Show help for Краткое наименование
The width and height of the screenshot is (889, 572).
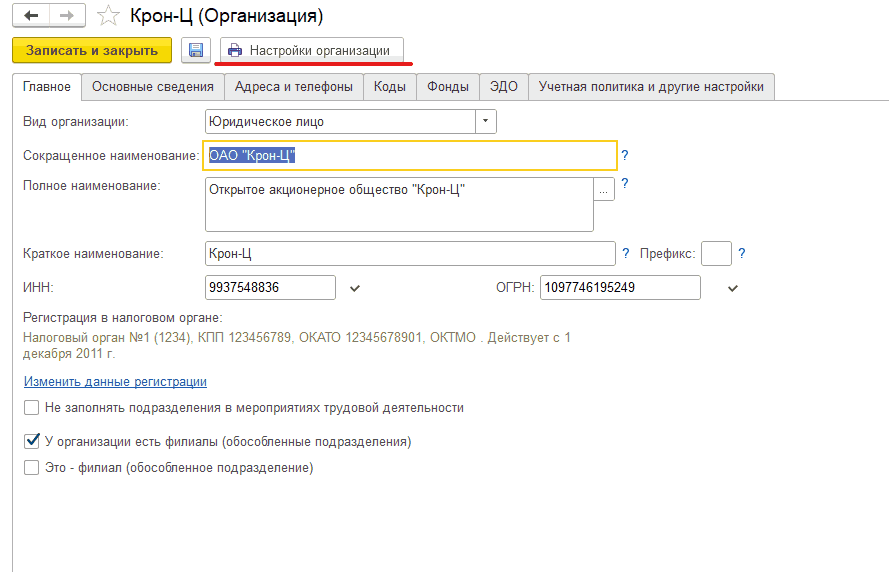click(625, 253)
